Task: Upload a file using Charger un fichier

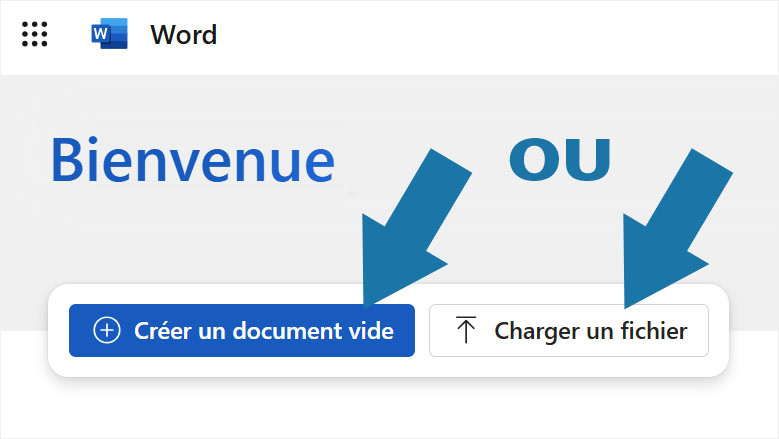Action: [568, 331]
